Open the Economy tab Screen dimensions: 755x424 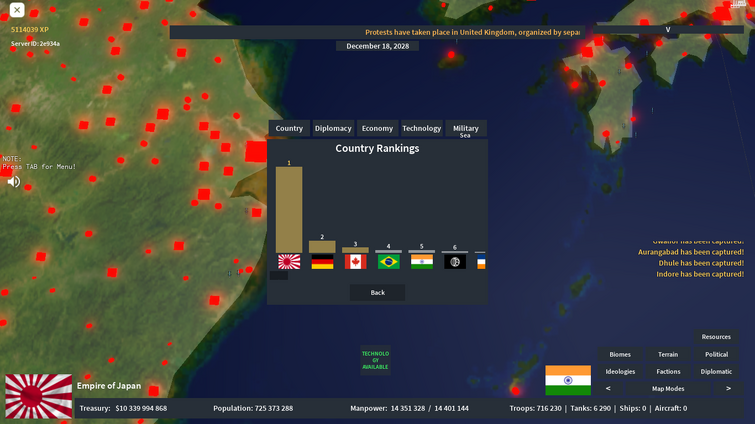(378, 128)
